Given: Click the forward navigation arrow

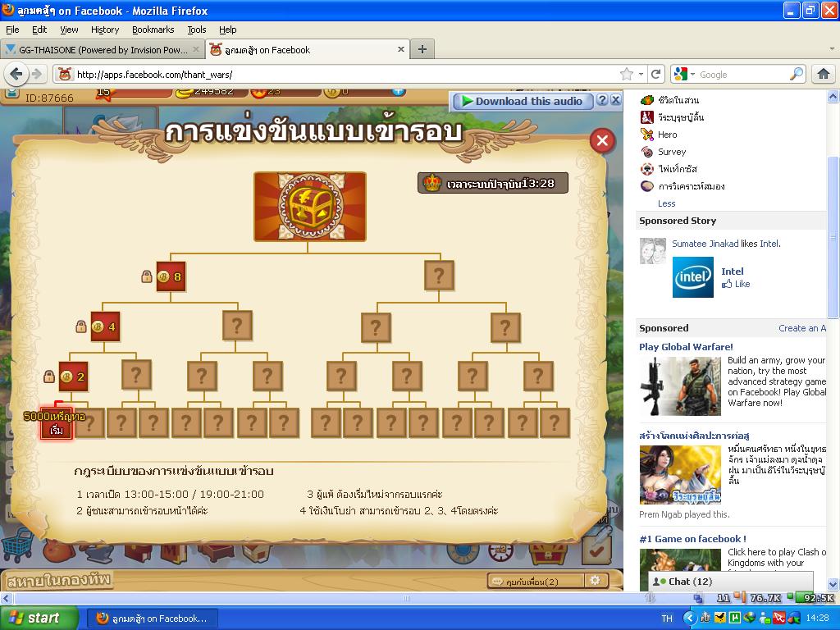Looking at the screenshot, I should [x=36, y=74].
